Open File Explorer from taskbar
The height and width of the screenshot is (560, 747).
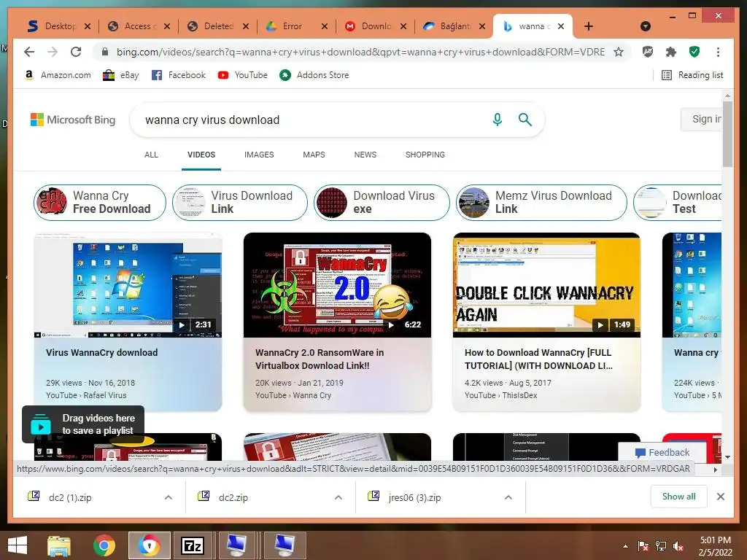tap(59, 545)
